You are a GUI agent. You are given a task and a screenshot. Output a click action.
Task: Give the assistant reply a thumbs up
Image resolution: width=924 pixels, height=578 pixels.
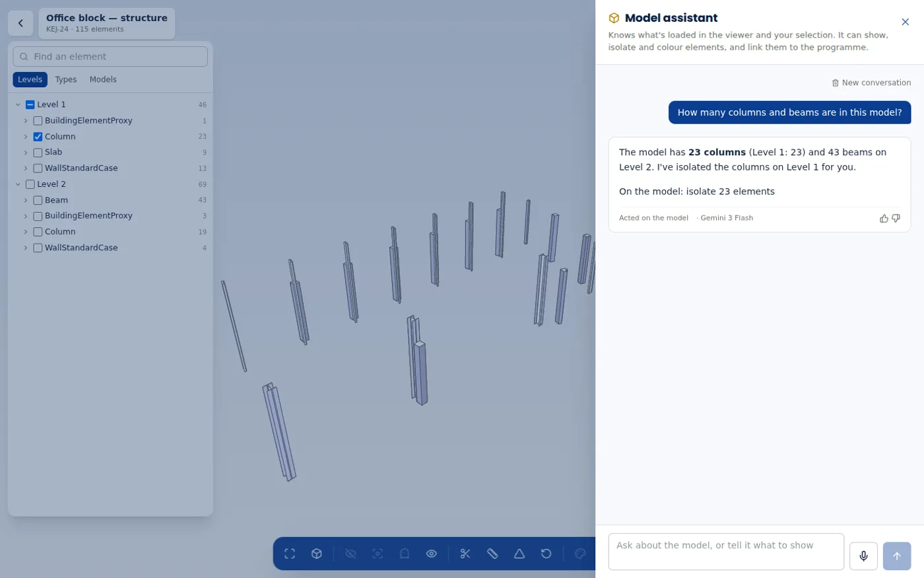[x=884, y=218]
